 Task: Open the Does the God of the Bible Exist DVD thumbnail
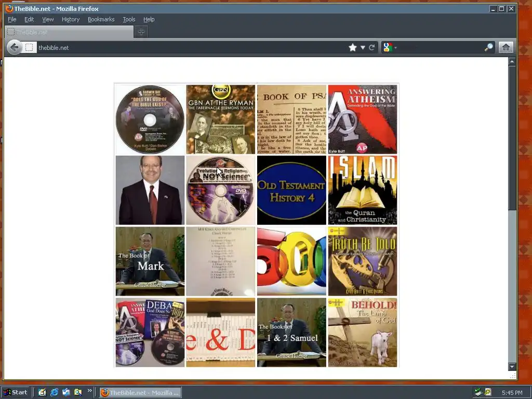[x=150, y=119]
